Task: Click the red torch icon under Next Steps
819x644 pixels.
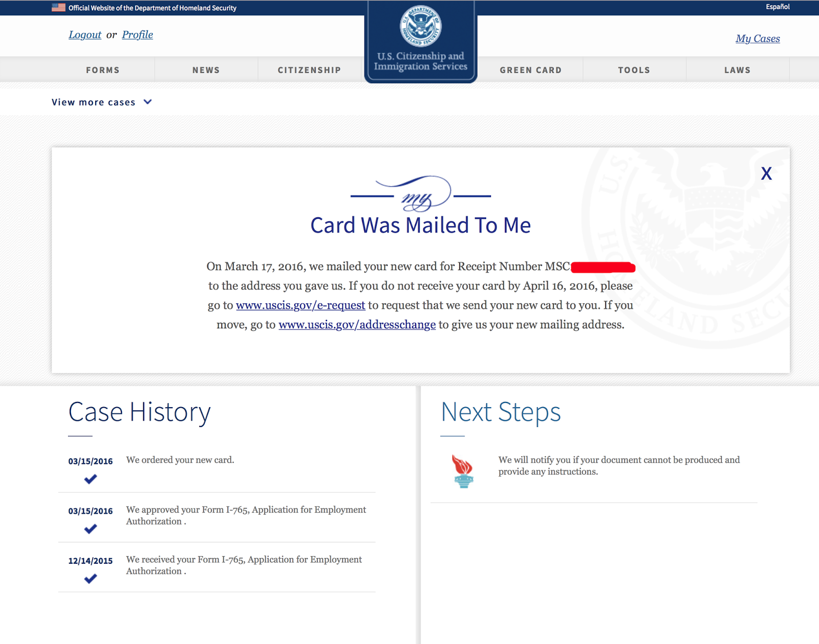Action: coord(463,471)
